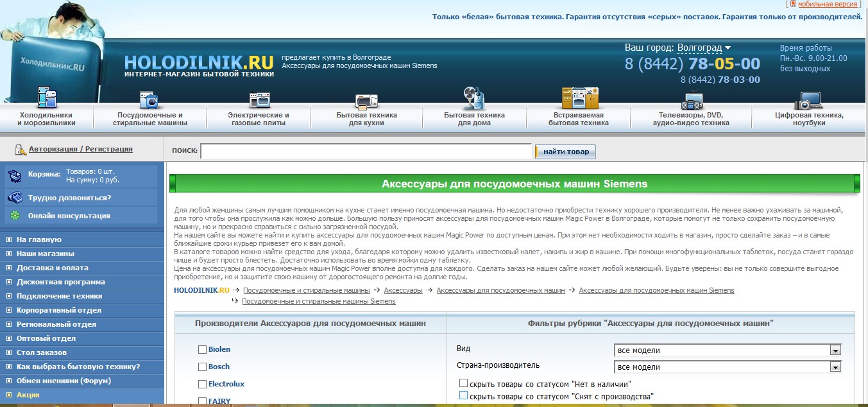Click the Время работы hours text

pos(806,48)
